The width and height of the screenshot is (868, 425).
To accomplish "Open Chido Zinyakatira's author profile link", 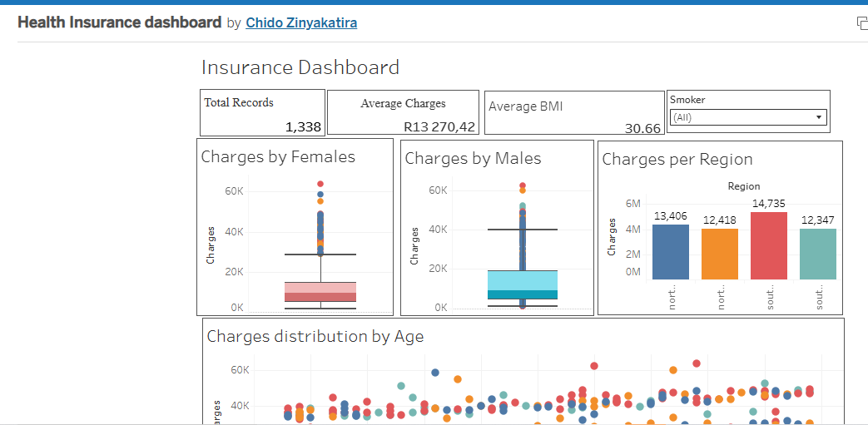I will point(301,23).
